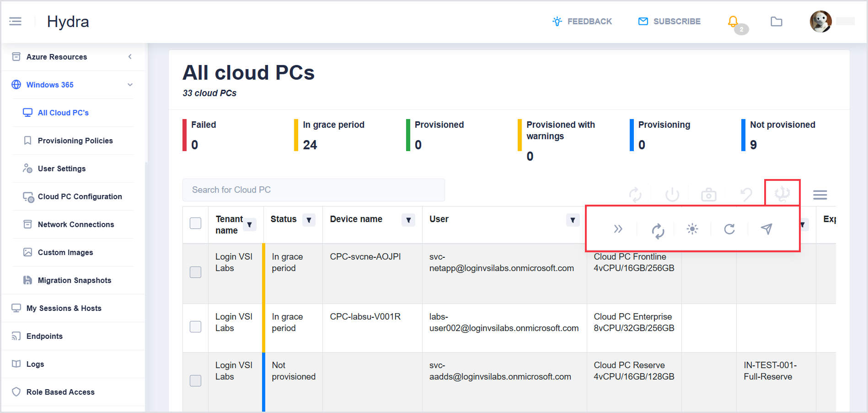868x413 pixels.
Task: Open the Device name column filter
Action: (x=408, y=220)
